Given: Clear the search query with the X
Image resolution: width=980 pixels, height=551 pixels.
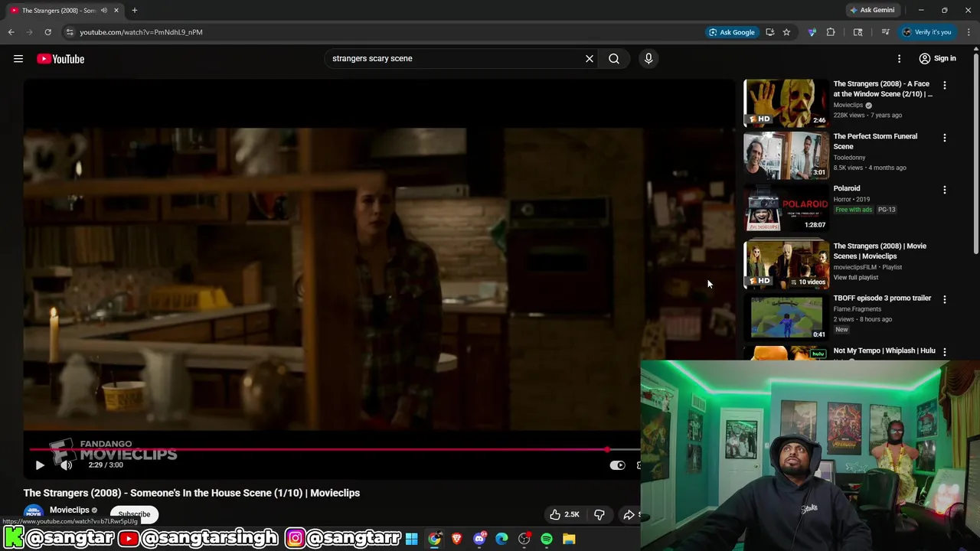Looking at the screenshot, I should coord(590,58).
